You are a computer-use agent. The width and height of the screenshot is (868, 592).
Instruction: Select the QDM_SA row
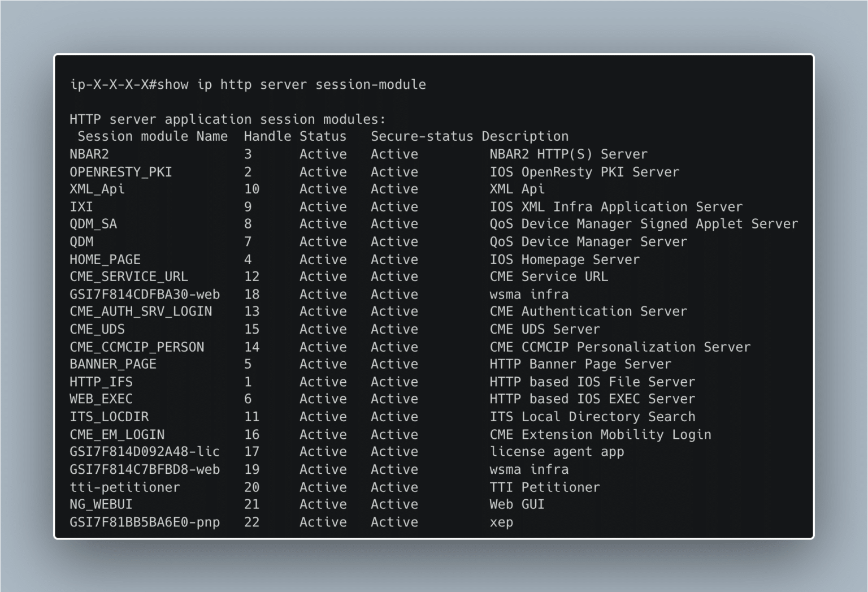93,224
